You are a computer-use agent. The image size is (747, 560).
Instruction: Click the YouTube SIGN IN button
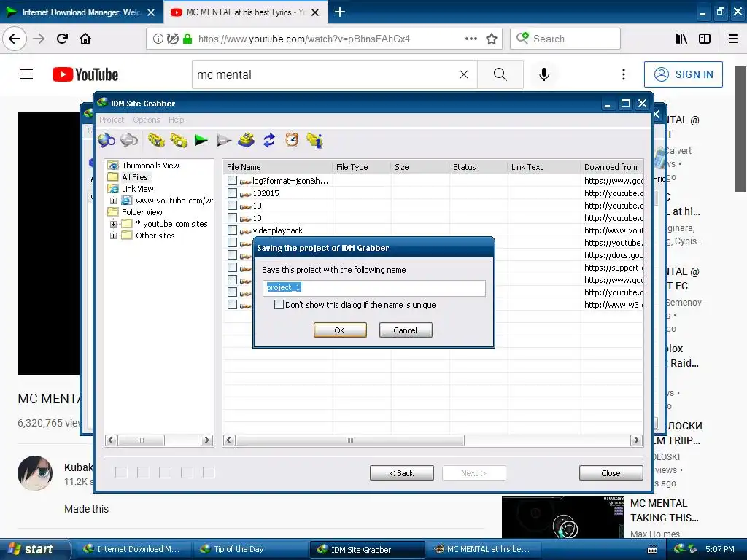click(x=683, y=74)
